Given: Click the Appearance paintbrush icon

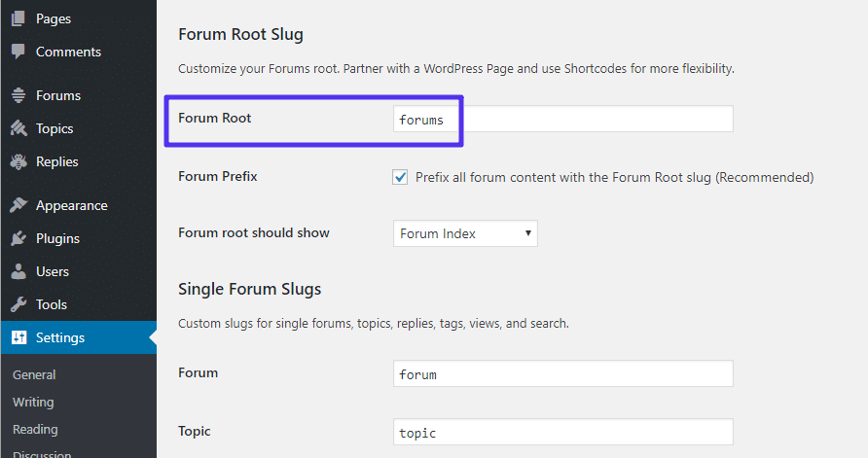Looking at the screenshot, I should click(18, 205).
